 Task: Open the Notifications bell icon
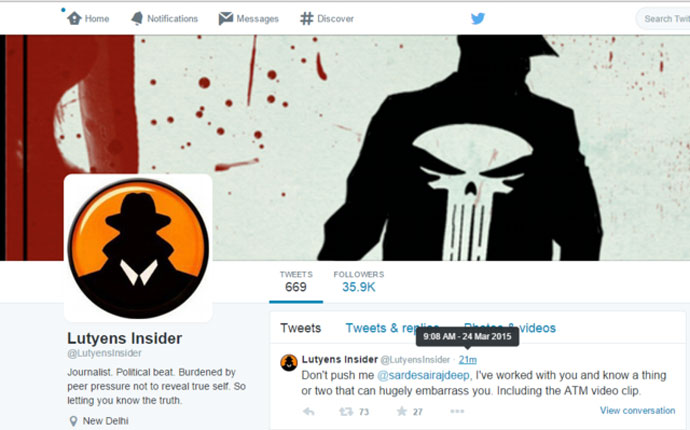[x=137, y=18]
